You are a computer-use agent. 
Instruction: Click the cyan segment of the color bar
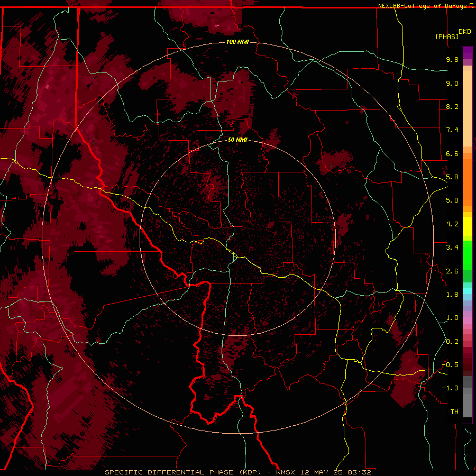467,291
